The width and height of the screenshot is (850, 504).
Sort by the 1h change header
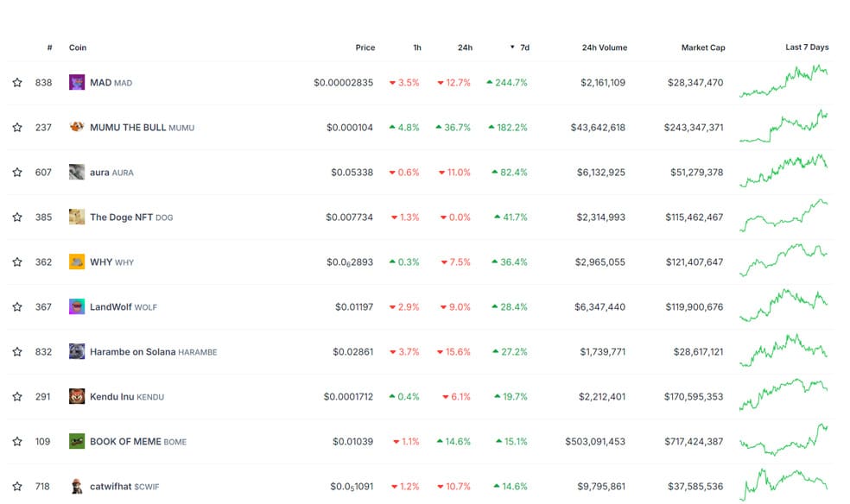(417, 47)
